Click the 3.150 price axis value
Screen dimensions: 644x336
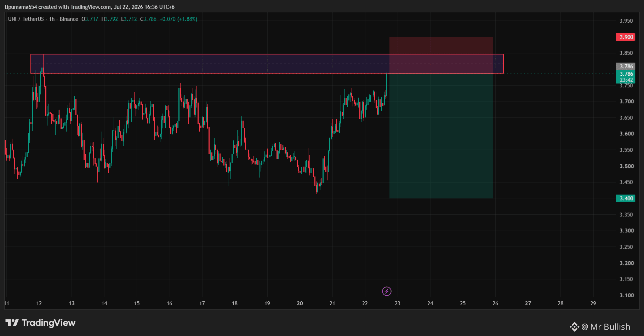pos(626,279)
